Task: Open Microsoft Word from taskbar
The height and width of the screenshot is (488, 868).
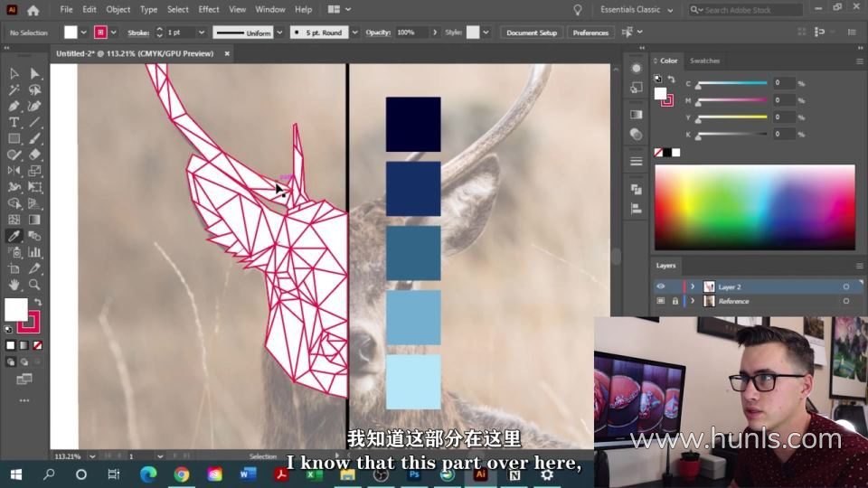Action: [248, 474]
